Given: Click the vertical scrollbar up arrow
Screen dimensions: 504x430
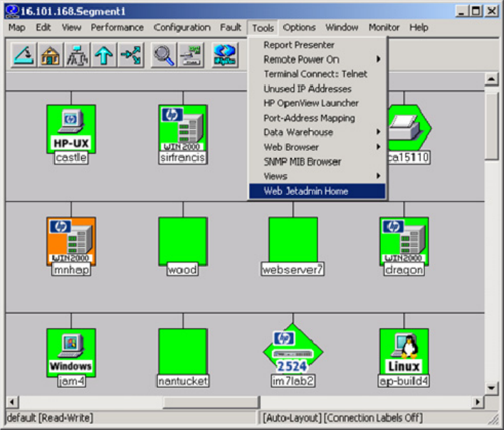Looking at the screenshot, I should (491, 80).
